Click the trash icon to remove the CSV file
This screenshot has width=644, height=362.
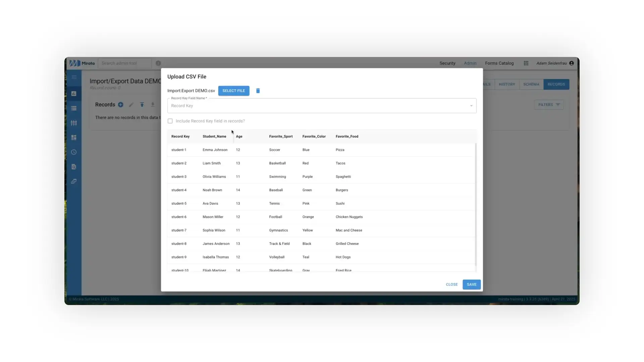[258, 90]
